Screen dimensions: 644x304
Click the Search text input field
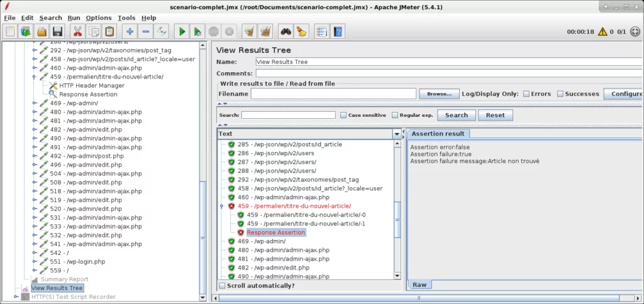288,116
